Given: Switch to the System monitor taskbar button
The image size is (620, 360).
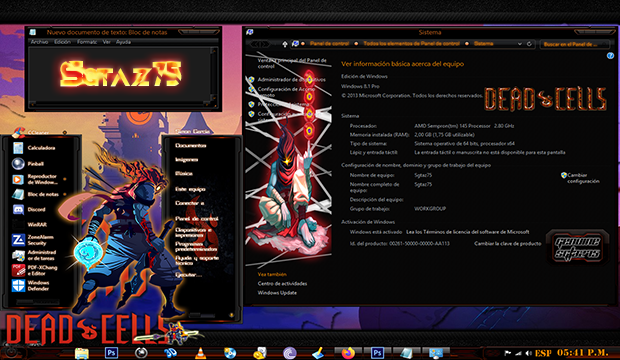Looking at the screenshot, I should tap(436, 353).
